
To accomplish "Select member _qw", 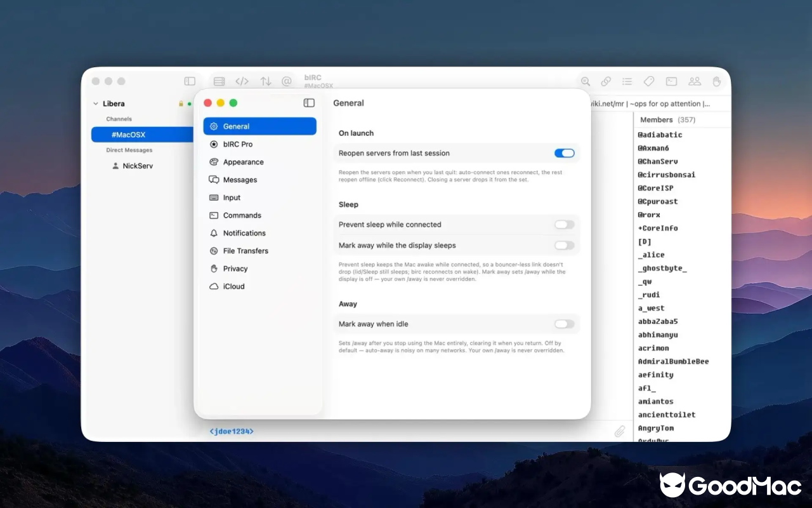I will (645, 281).
